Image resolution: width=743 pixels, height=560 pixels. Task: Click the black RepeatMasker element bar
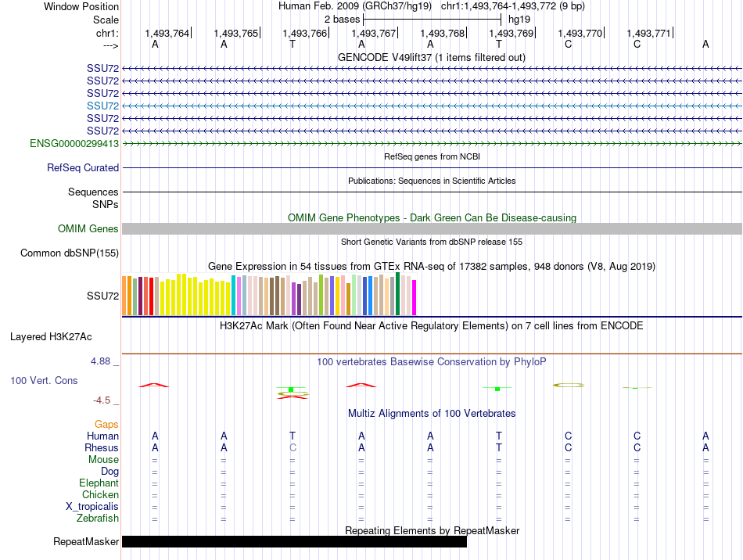point(294,541)
